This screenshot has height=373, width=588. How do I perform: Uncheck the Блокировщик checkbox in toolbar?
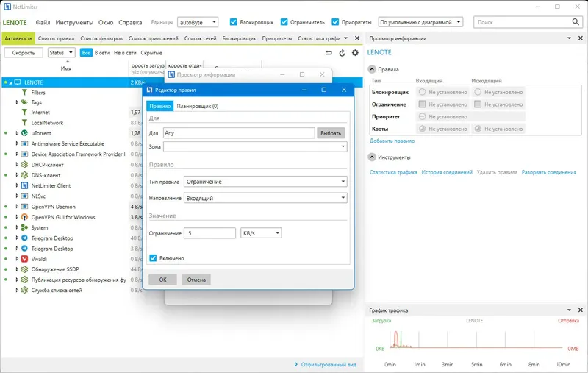(x=233, y=22)
